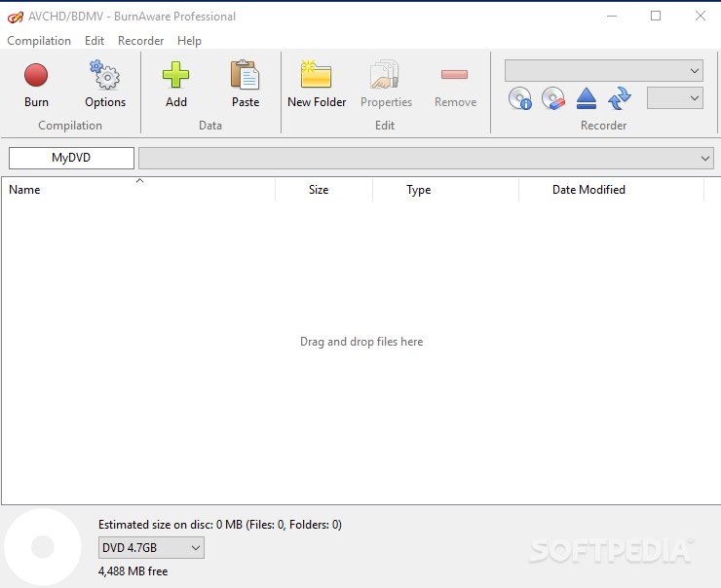
Task: Eject the disc tray
Action: [587, 98]
